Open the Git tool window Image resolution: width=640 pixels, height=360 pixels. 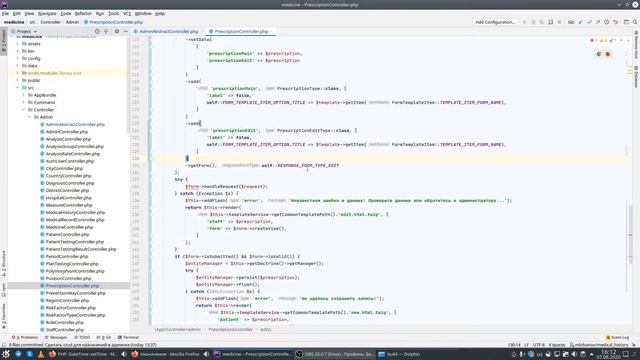[x=104, y=338]
